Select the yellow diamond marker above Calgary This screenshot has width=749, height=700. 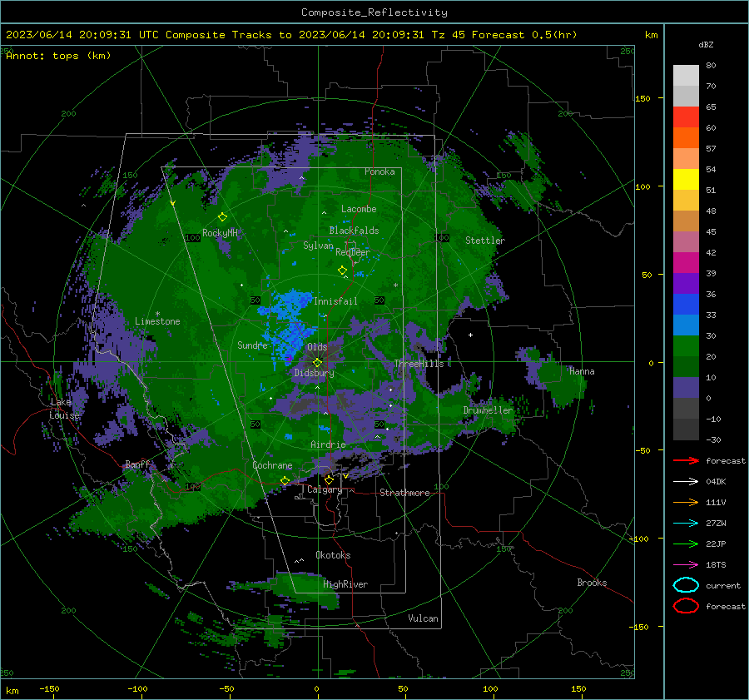[x=329, y=479]
